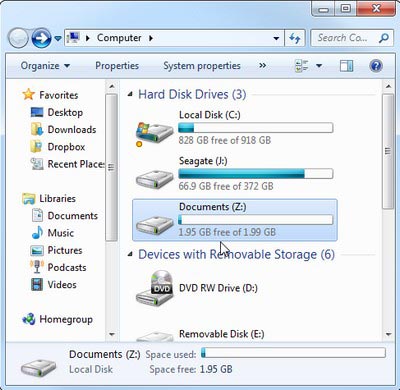Click the refresh arrows icon by address bar
The width and height of the screenshot is (400, 390).
click(x=295, y=38)
